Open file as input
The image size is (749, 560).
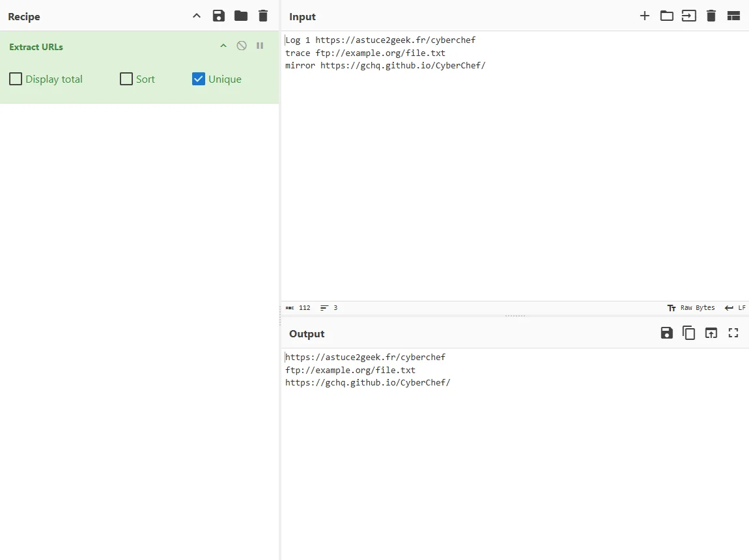[x=689, y=16]
